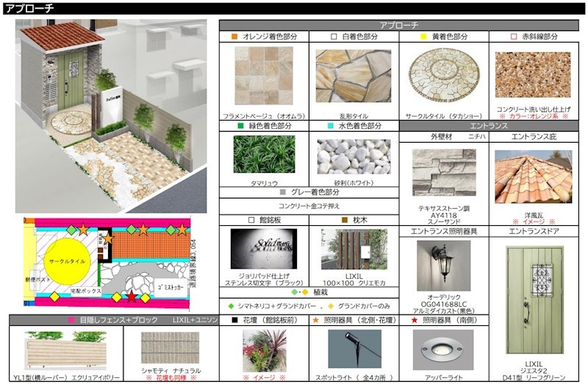
Task: Click the red star on the site plan
Action: [x=132, y=297]
